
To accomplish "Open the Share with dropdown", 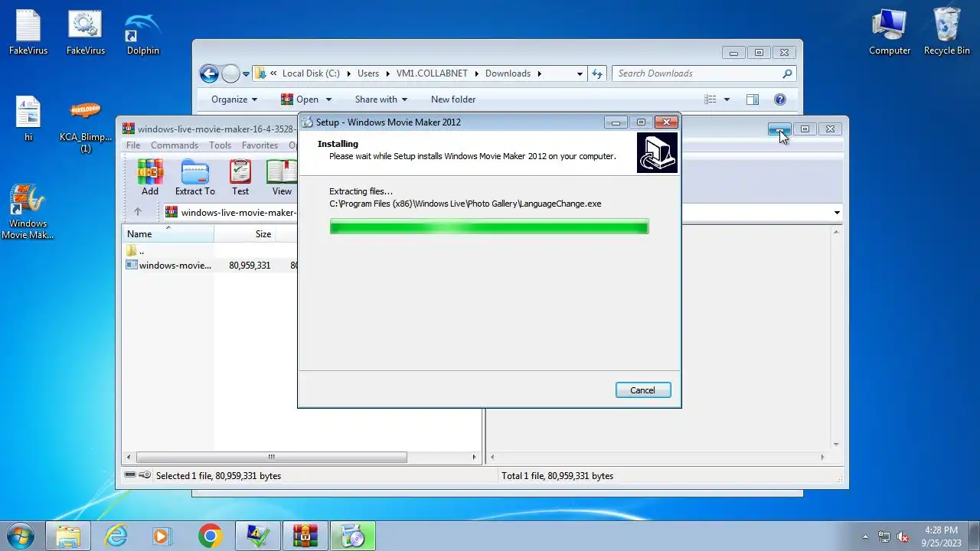I will [x=381, y=99].
